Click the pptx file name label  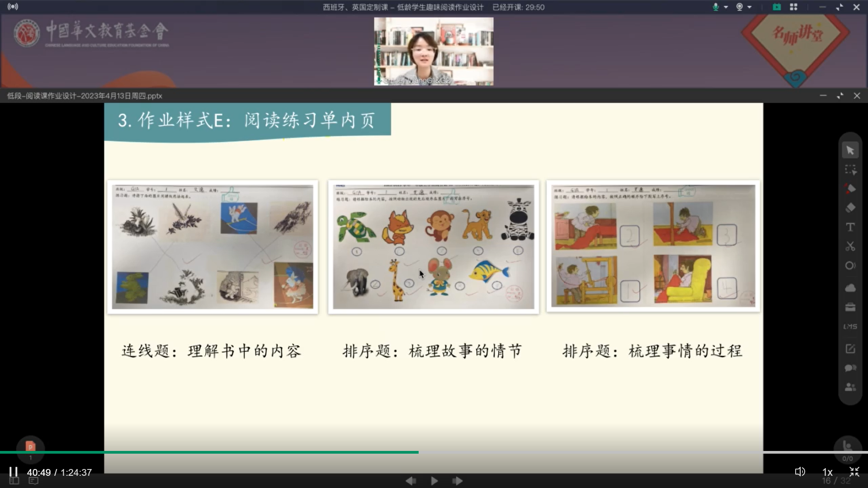pyautogui.click(x=85, y=96)
